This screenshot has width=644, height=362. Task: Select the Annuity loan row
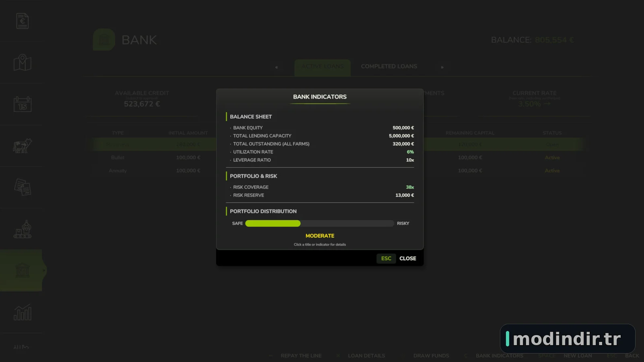click(337, 171)
